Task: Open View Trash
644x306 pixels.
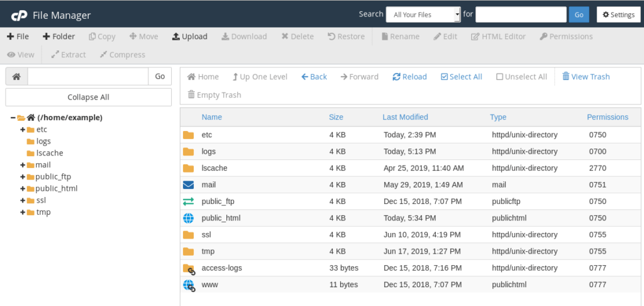Action: [586, 77]
